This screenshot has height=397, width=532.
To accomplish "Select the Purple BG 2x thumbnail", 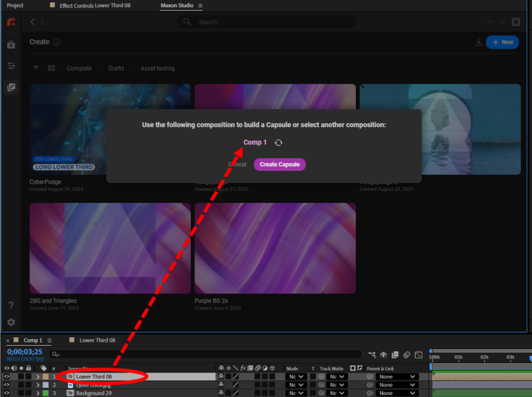I will [275, 246].
